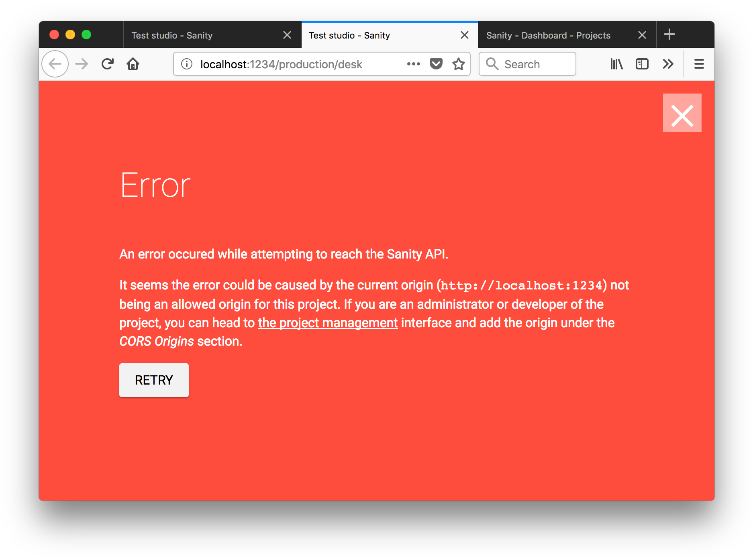The image size is (753, 560).
Task: Open the project management link
Action: pyautogui.click(x=328, y=323)
